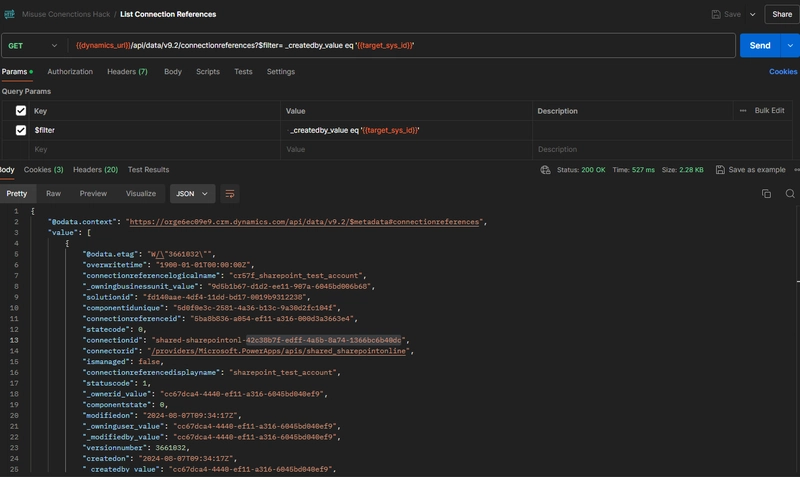Toggle the select-all checkbox in Key header
The image size is (800, 477).
21,110
